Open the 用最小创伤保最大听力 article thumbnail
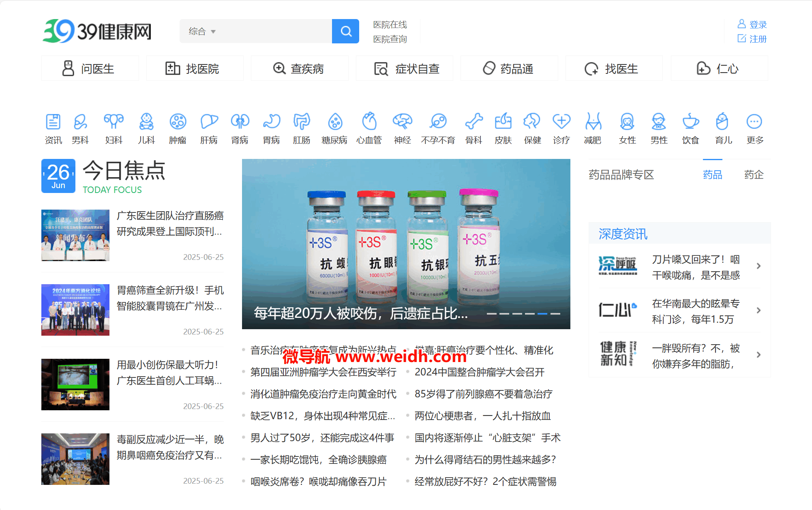812x510 pixels. pyautogui.click(x=75, y=384)
